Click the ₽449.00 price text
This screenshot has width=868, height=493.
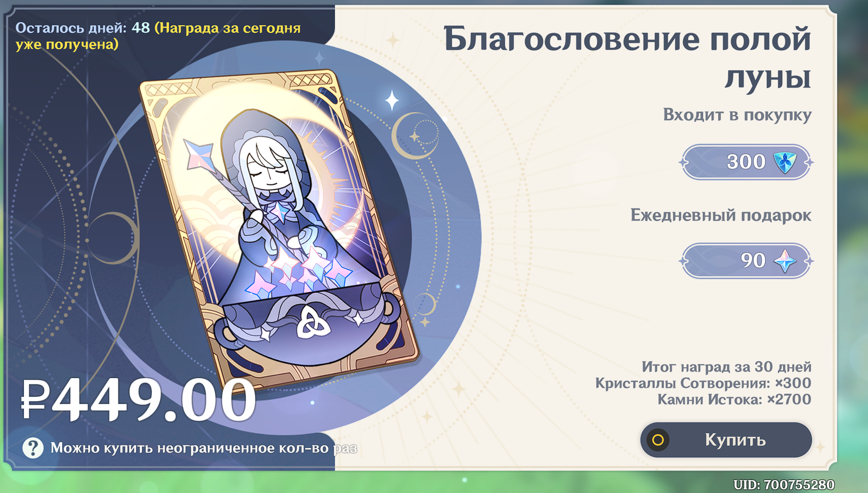point(138,399)
